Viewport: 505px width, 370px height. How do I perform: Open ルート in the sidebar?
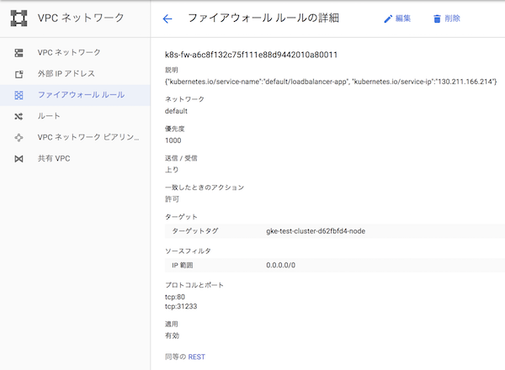coord(49,116)
